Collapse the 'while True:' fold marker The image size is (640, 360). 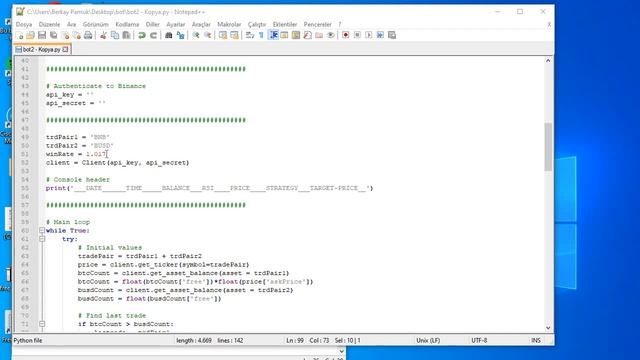(x=42, y=230)
